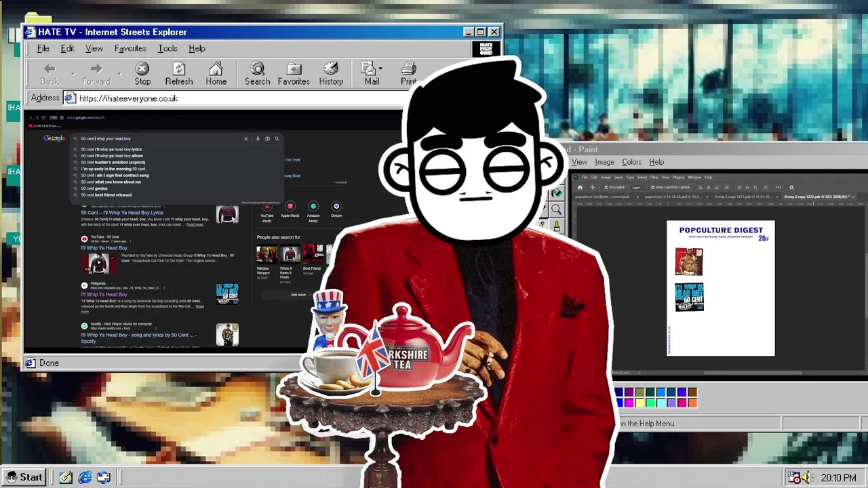Open the Mail button dropdown arrow
This screenshot has height=488, width=868.
[380, 68]
